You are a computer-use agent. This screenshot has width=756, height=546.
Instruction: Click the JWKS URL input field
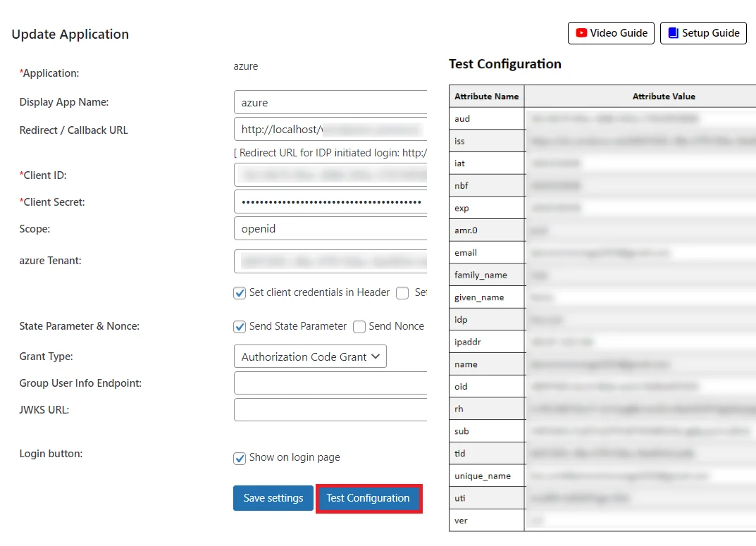point(330,409)
